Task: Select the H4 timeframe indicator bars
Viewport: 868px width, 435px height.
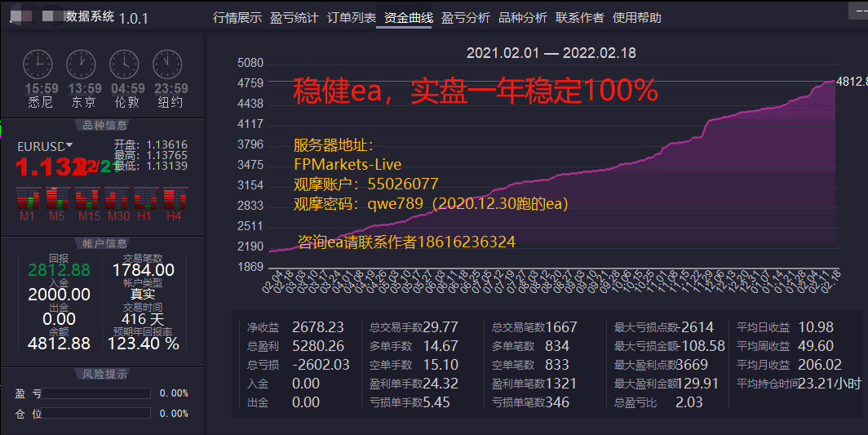Action: pos(173,198)
